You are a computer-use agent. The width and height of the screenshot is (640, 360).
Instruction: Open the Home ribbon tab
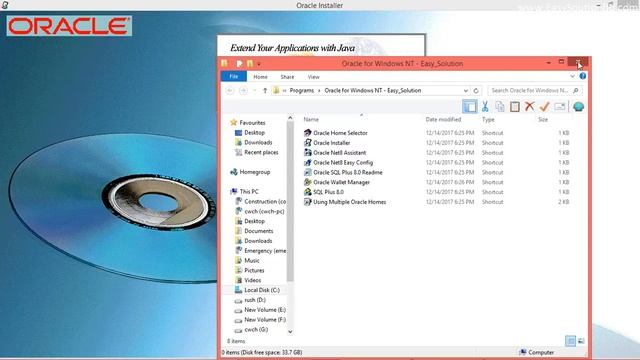[260, 77]
